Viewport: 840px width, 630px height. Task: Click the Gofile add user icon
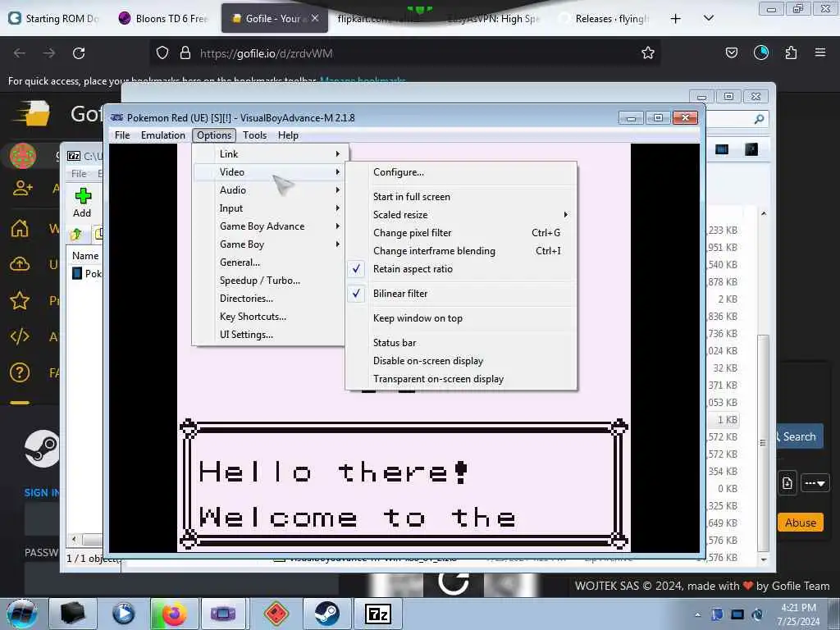click(x=22, y=188)
